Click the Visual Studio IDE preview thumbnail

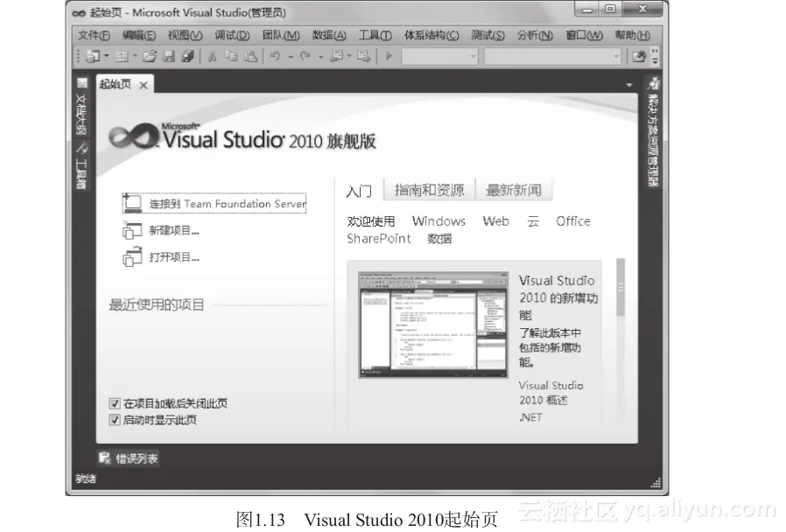coord(433,325)
